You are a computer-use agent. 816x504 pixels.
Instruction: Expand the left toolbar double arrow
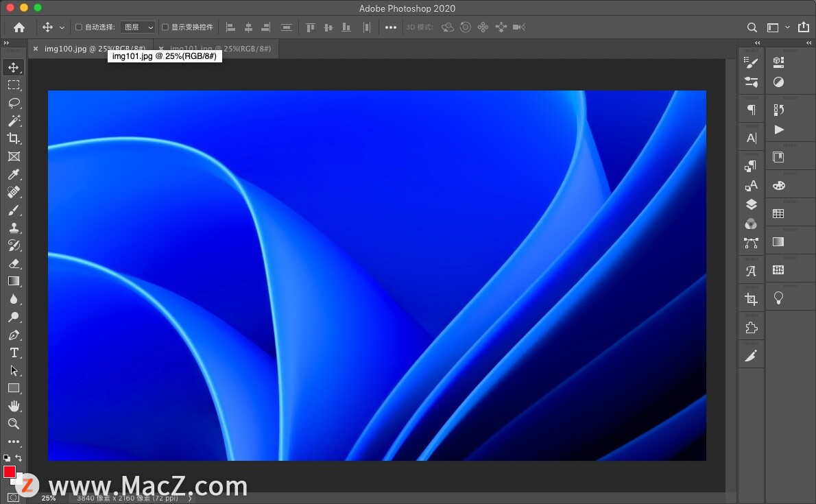point(6,43)
